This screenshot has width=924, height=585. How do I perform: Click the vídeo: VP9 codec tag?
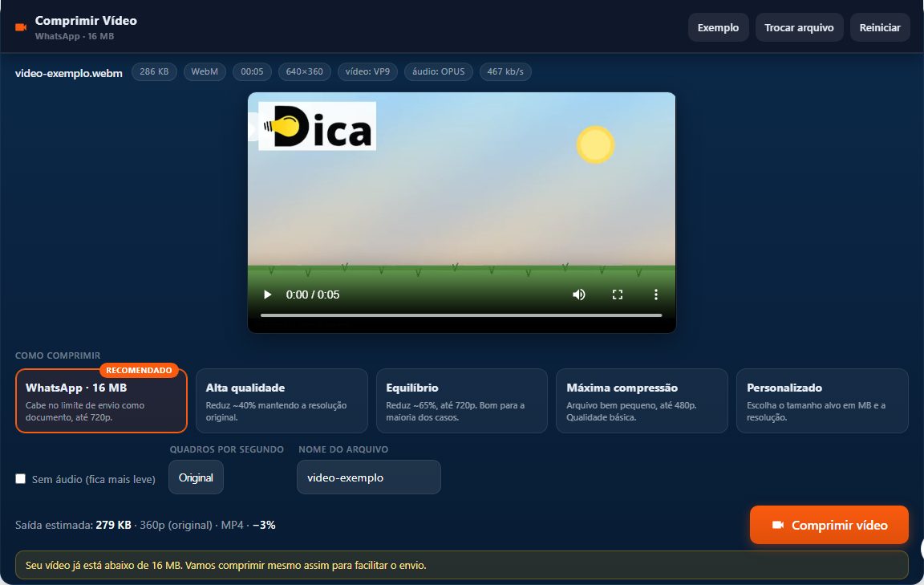coord(367,71)
